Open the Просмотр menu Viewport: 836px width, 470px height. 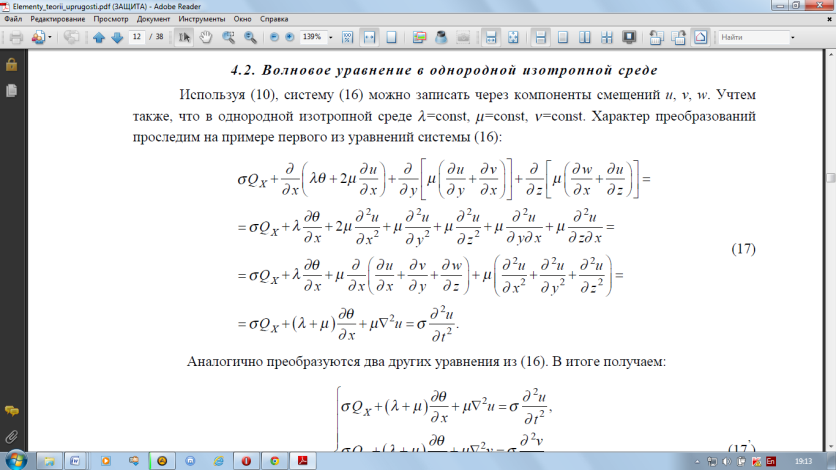(x=111, y=19)
